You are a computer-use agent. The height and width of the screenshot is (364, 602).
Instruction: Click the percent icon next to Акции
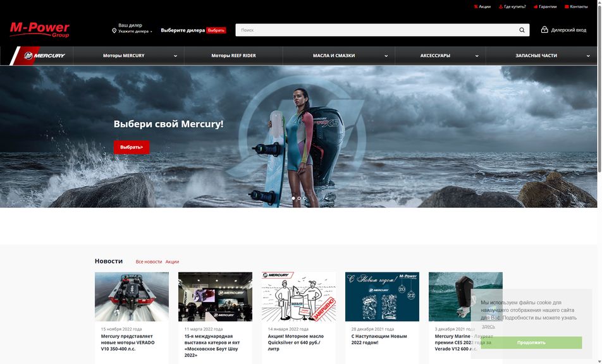pyautogui.click(x=476, y=6)
